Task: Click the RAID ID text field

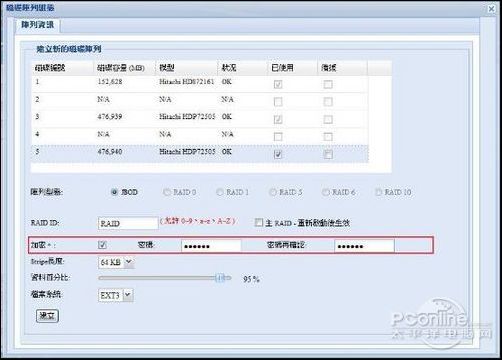Action: pos(128,223)
